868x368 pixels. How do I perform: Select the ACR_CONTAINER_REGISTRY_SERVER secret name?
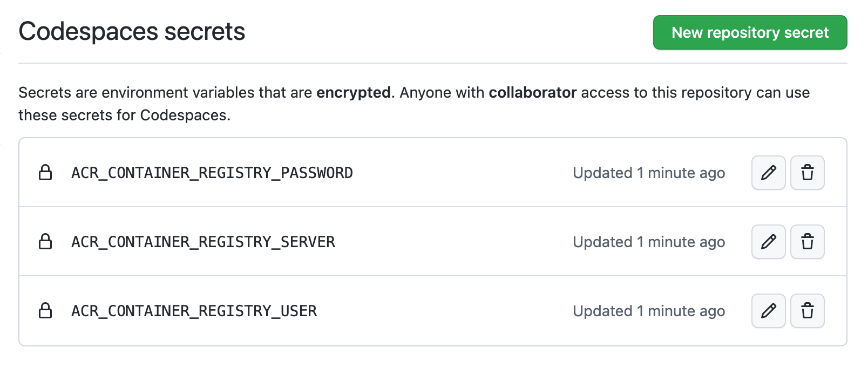tap(204, 242)
